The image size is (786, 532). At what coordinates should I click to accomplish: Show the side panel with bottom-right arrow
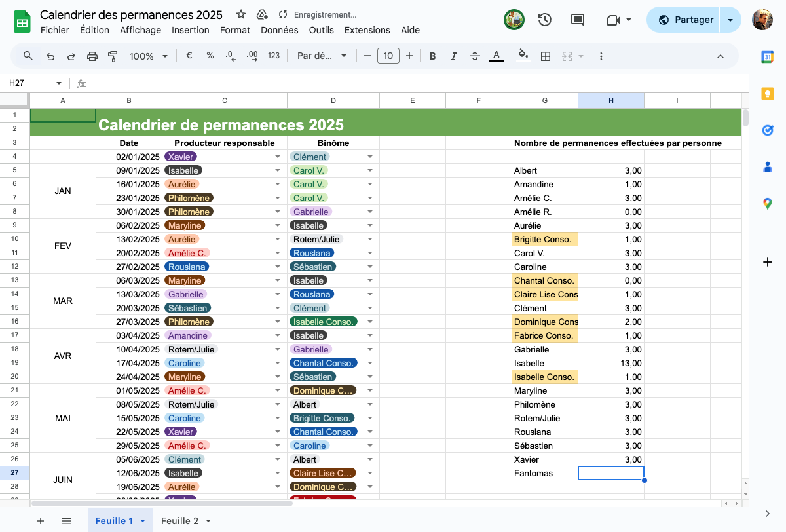tap(768, 514)
